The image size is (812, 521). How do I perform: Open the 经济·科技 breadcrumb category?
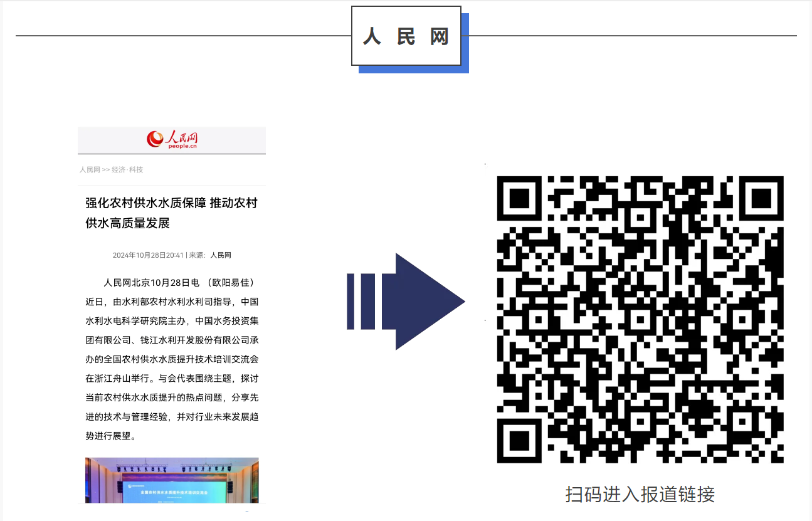pyautogui.click(x=127, y=170)
